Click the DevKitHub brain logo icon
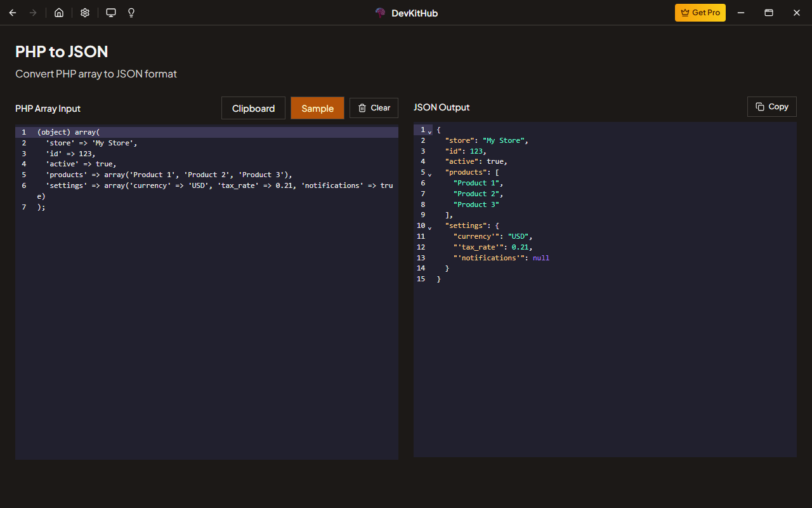812x508 pixels. (381, 13)
